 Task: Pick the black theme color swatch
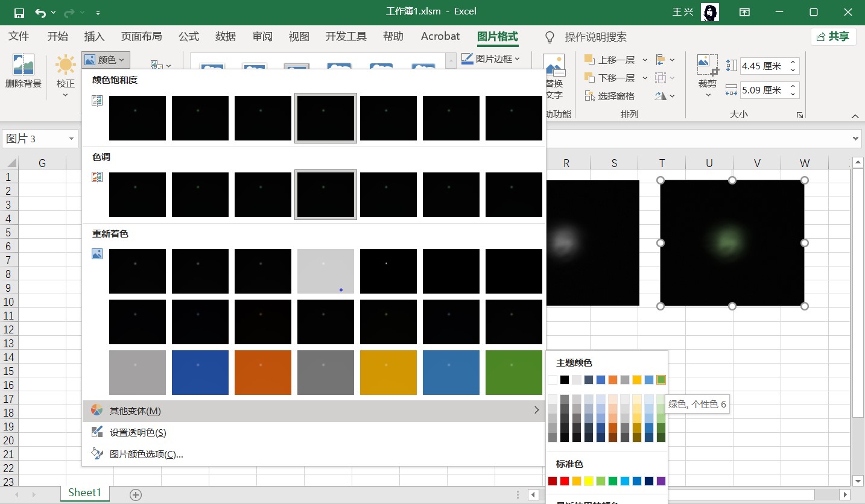tap(565, 380)
